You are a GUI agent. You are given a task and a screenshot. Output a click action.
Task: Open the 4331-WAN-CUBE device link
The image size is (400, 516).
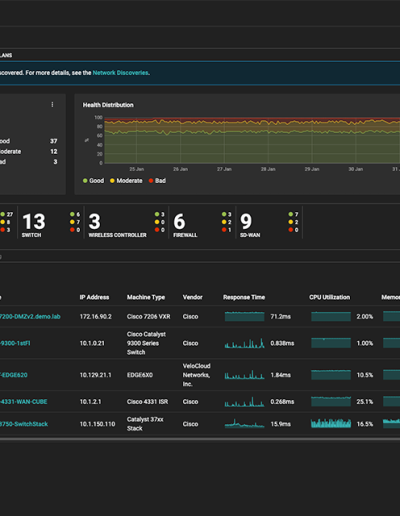[24, 402]
